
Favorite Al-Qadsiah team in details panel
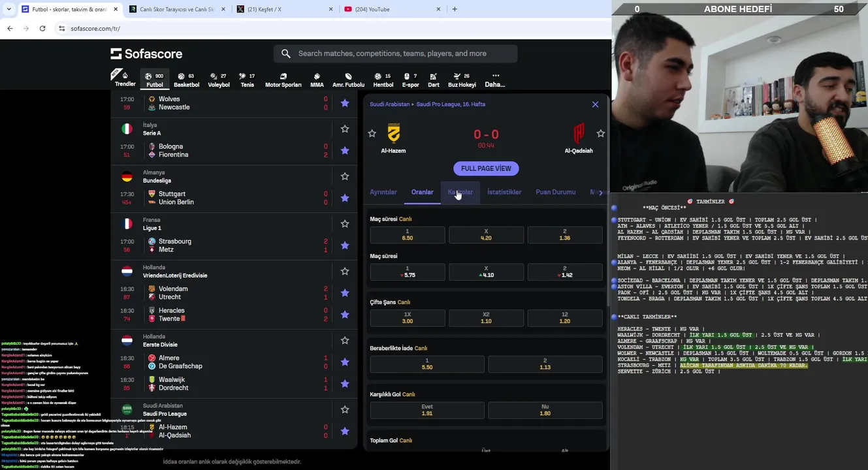[x=600, y=133]
